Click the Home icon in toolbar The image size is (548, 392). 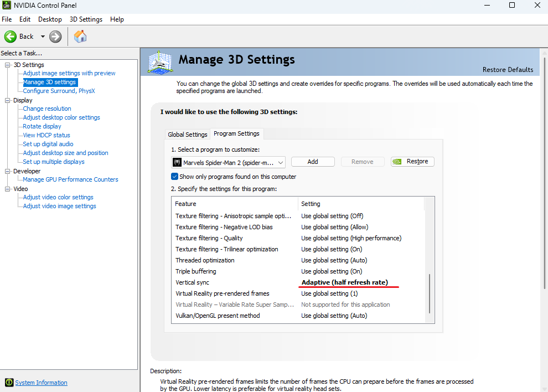(x=80, y=37)
